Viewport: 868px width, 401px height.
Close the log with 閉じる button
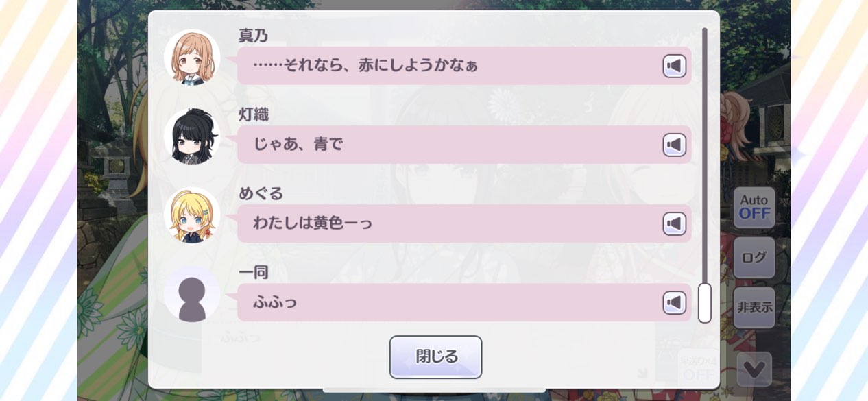pyautogui.click(x=436, y=357)
